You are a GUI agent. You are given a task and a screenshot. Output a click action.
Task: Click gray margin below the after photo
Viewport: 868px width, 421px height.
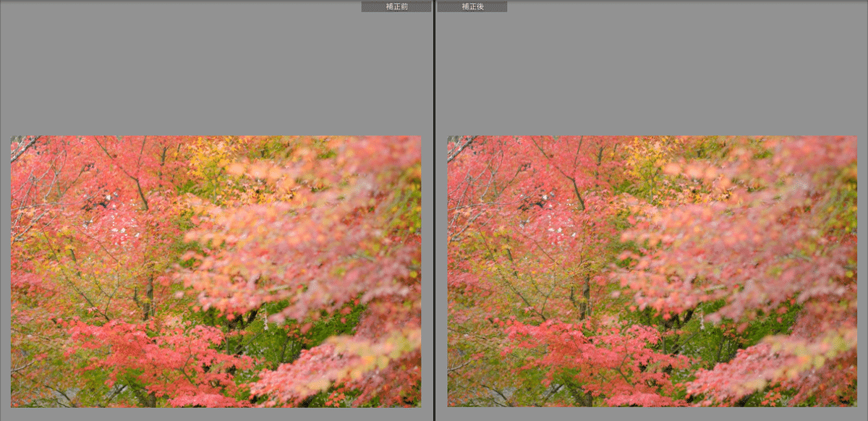(652, 414)
